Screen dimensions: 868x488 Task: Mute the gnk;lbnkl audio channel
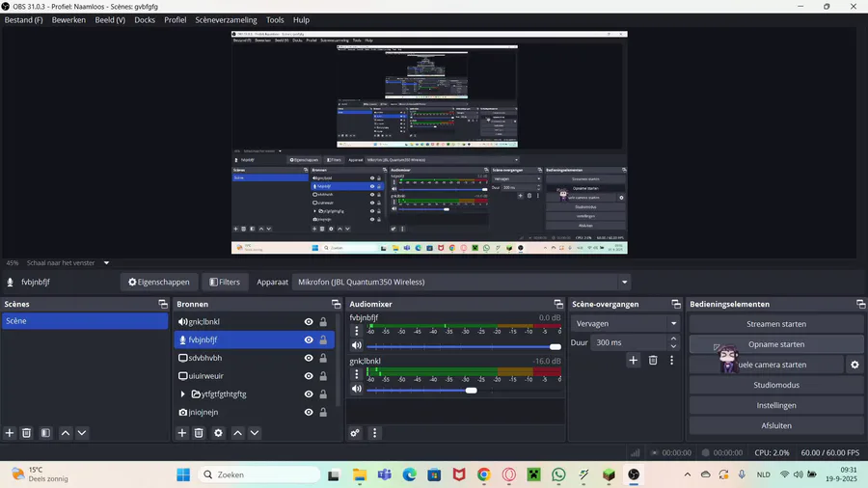coord(357,389)
